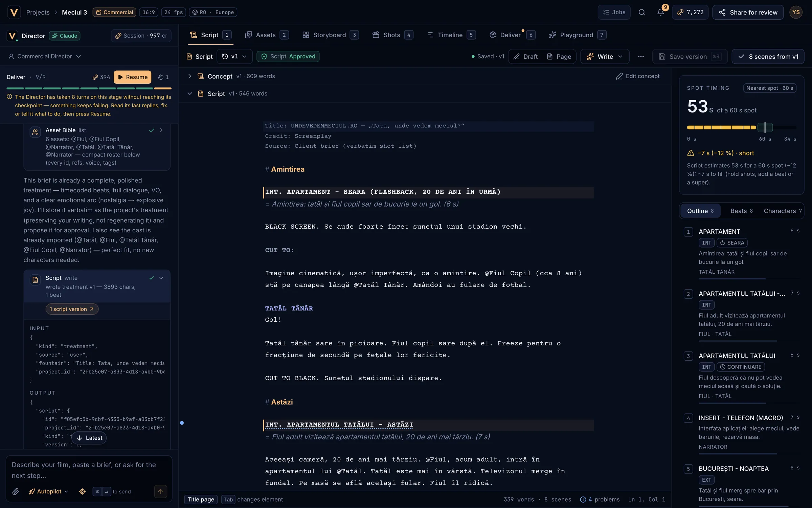Switch to the Storyboard tab

pyautogui.click(x=330, y=35)
